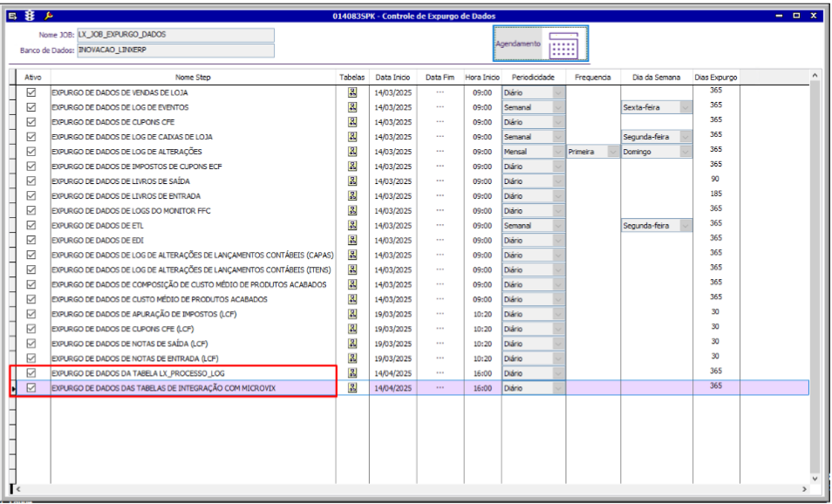This screenshot has height=504, width=832.
Task: Click Data Inicio 19/03/2025 in APURAÇÃO DE IMPOSTOS row
Action: [392, 314]
